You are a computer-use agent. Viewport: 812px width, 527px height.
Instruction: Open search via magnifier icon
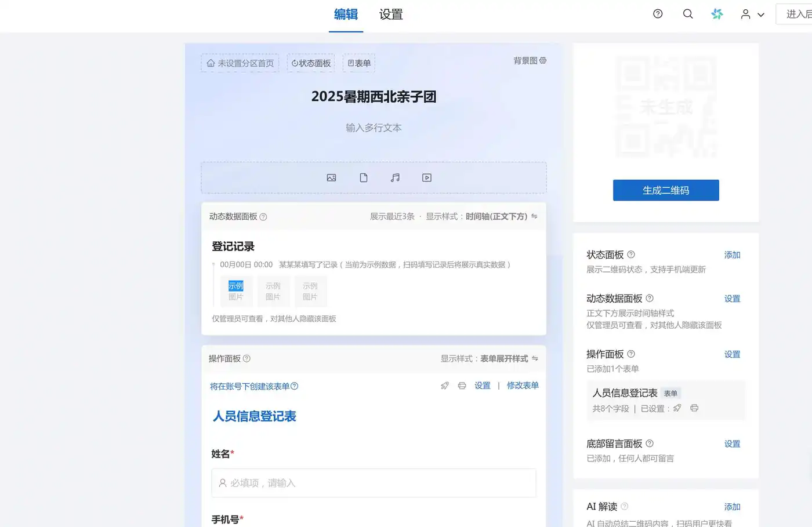[688, 14]
